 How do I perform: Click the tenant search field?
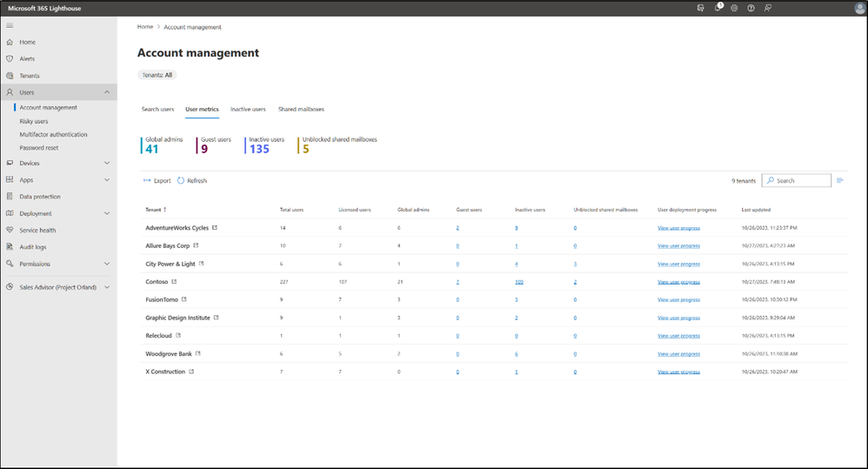[797, 180]
